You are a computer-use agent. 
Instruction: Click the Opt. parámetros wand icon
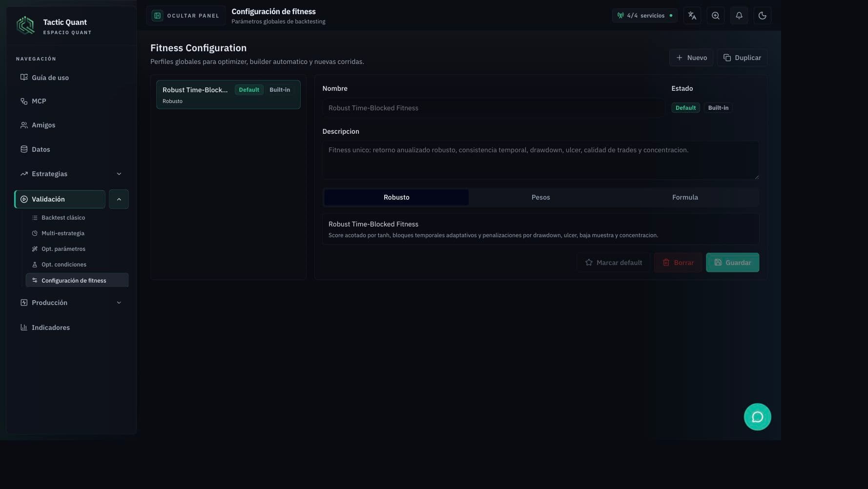pyautogui.click(x=35, y=249)
